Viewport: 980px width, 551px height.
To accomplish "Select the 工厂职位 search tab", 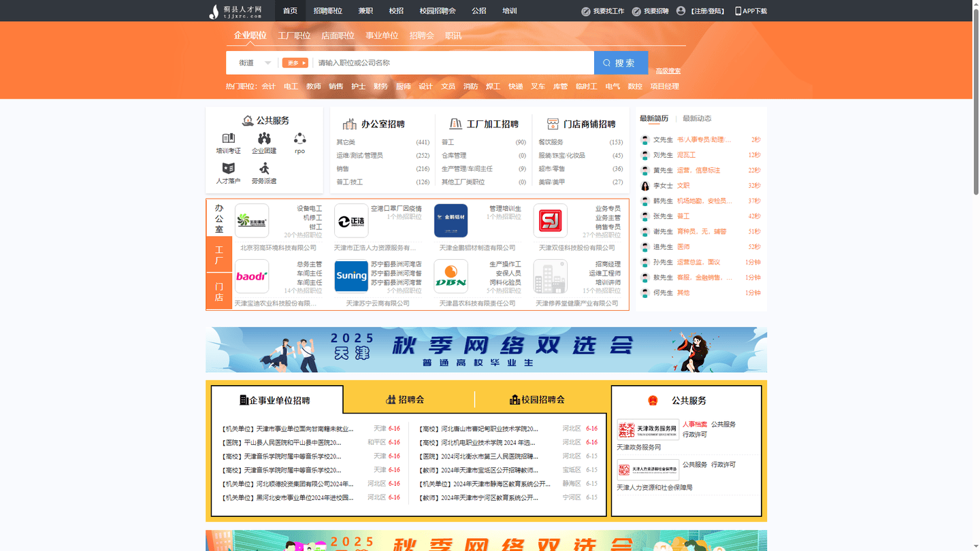I will point(294,35).
